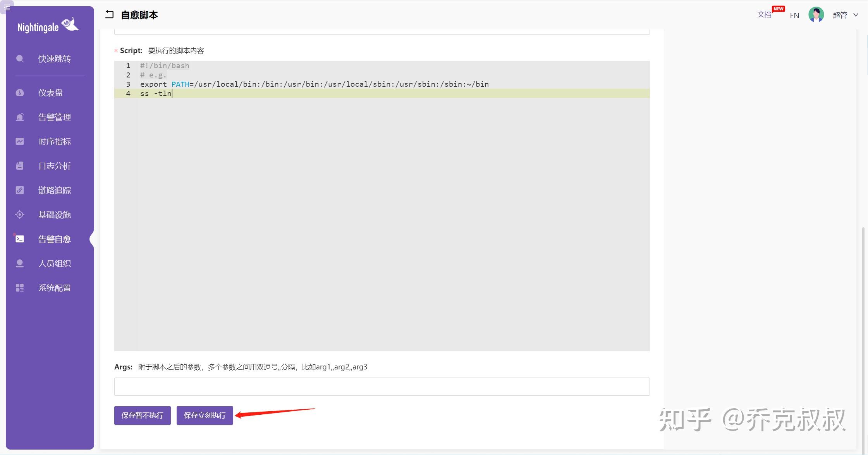The image size is (868, 455).
Task: Click the personnel organization user icon
Action: 20,264
